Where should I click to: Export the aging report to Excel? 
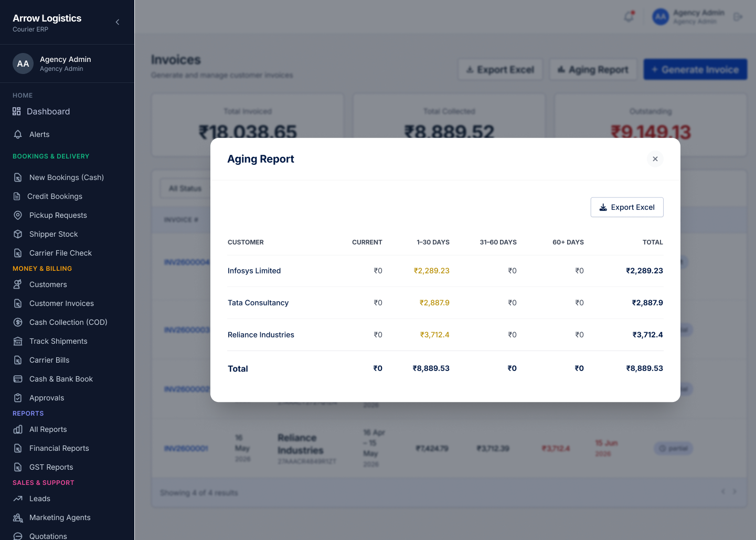627,207
